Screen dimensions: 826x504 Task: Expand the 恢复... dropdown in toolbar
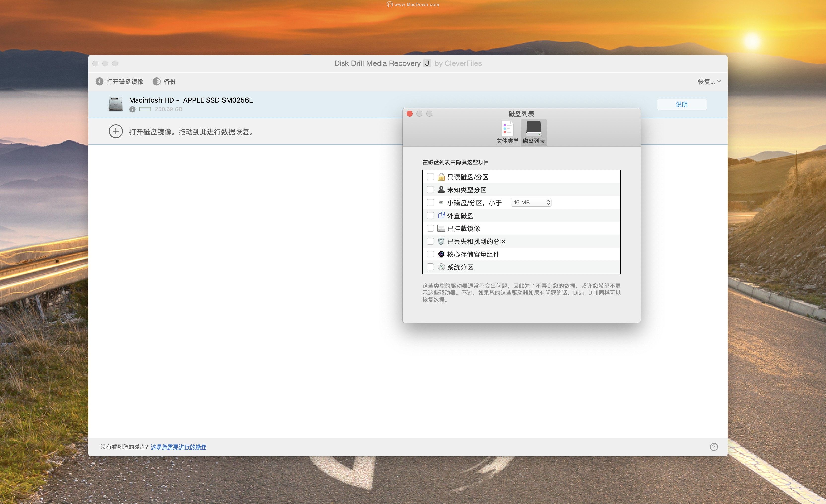709,81
